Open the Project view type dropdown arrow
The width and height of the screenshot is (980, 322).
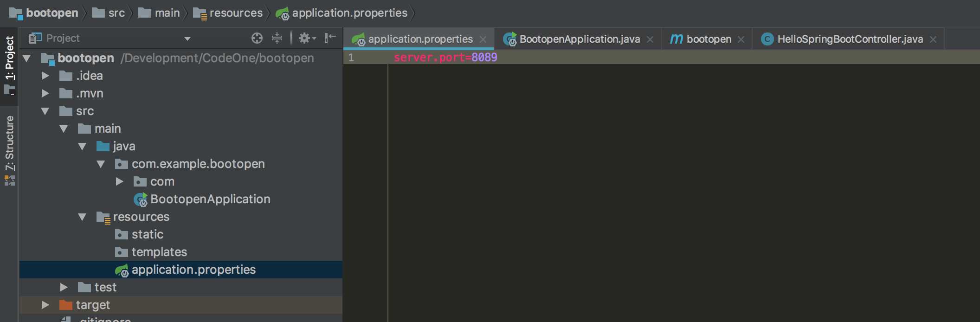point(187,39)
